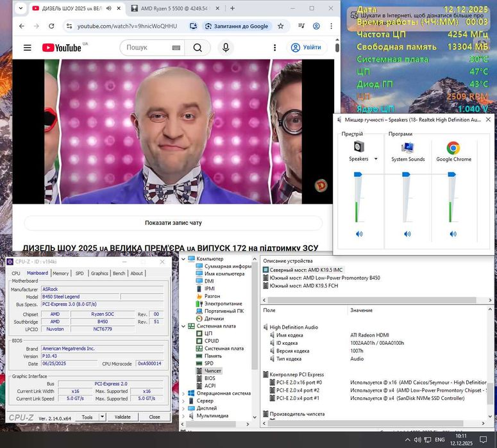Adjust the Speakers volume slider handle

click(x=358, y=174)
